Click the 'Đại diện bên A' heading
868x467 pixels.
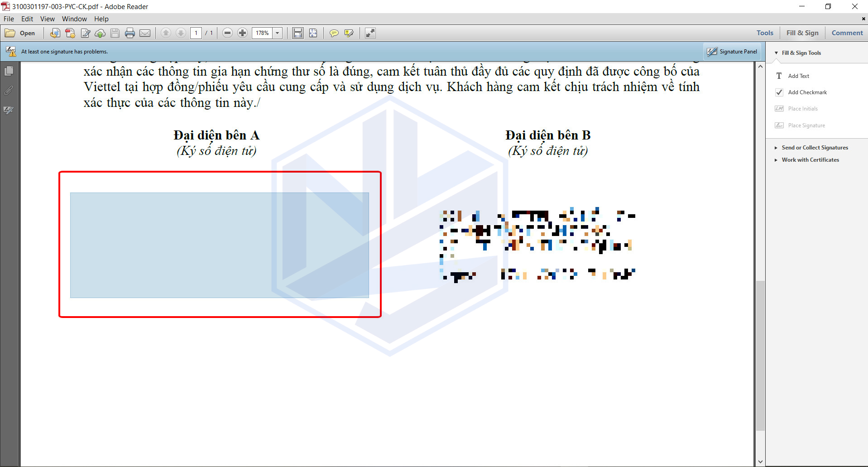point(216,135)
